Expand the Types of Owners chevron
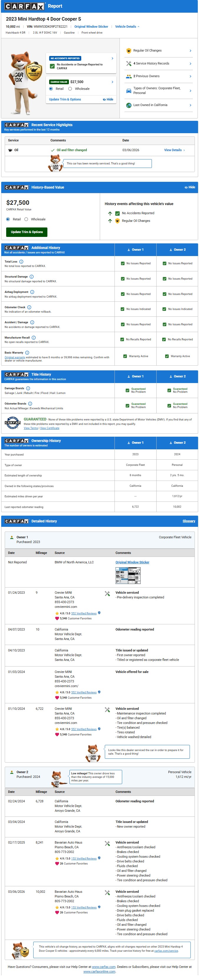This screenshot has width=199, height=980. point(191,90)
